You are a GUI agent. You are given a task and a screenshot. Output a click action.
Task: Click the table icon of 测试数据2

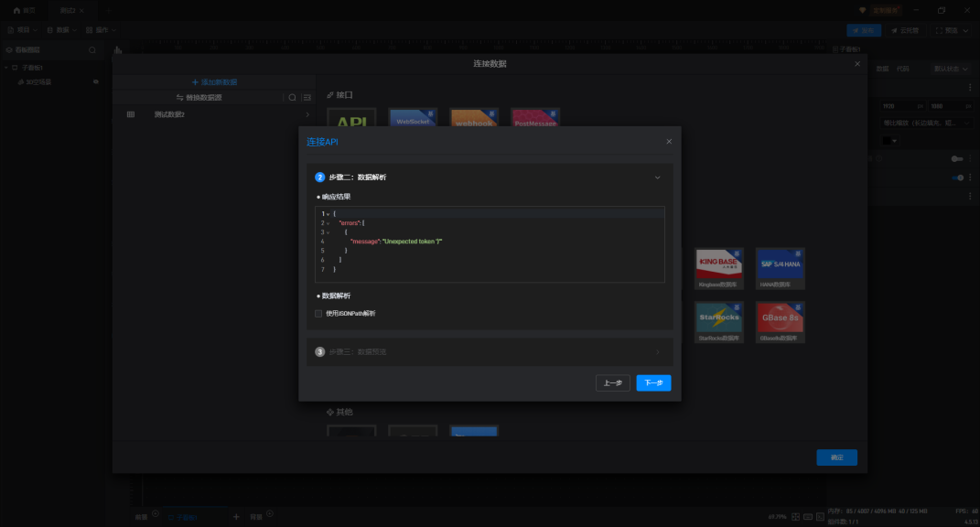tap(131, 114)
